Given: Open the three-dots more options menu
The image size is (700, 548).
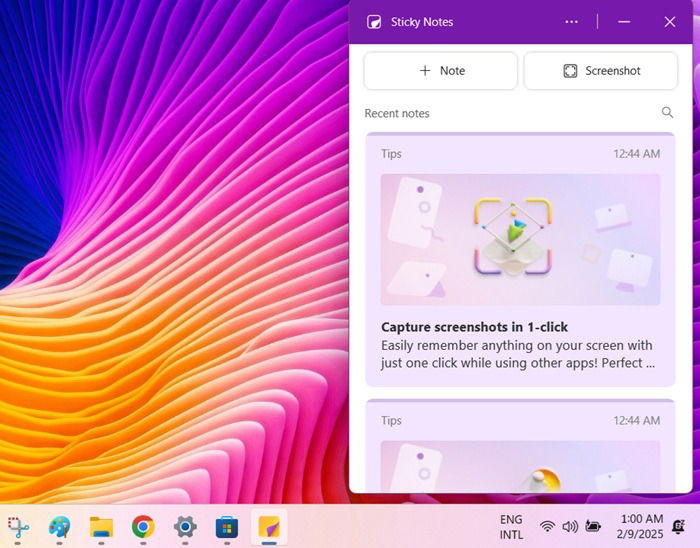Looking at the screenshot, I should pyautogui.click(x=571, y=22).
